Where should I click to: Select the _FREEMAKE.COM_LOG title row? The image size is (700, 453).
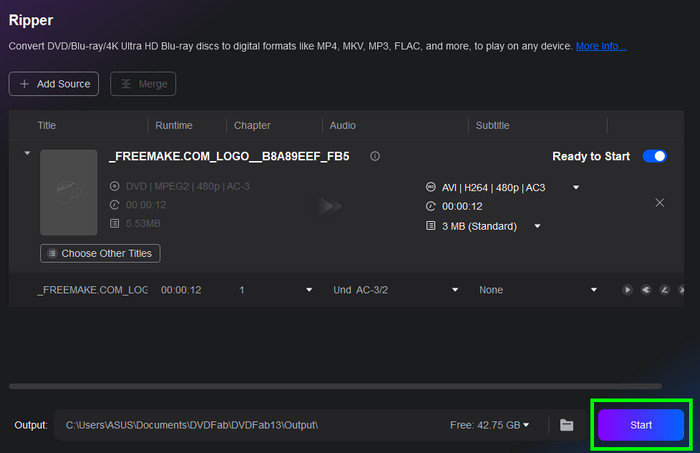pyautogui.click(x=346, y=290)
